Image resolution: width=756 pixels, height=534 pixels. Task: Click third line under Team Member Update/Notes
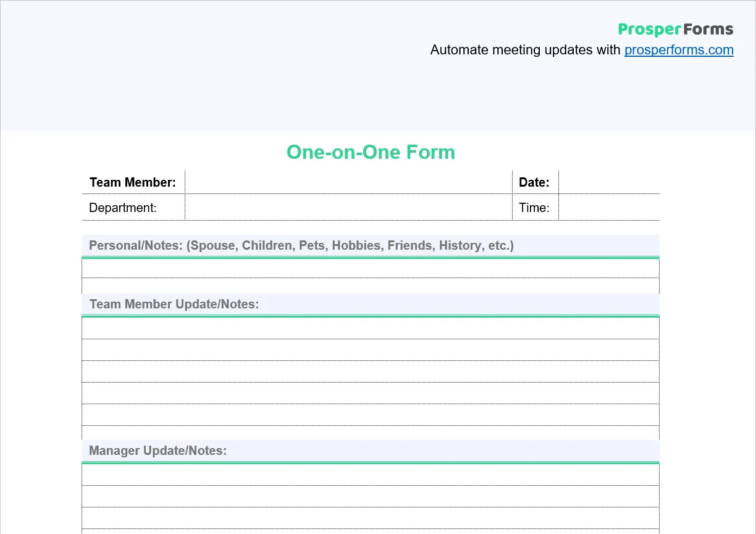[371, 371]
